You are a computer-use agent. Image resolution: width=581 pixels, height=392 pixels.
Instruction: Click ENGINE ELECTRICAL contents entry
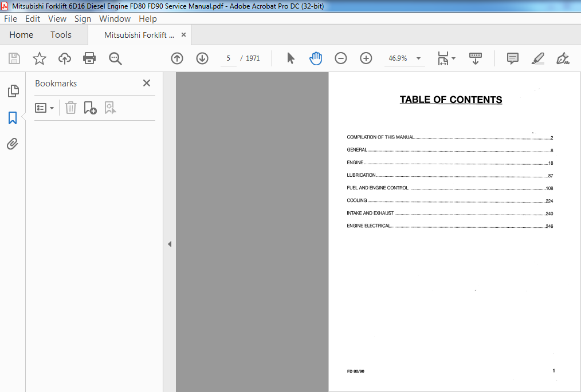[450, 226]
